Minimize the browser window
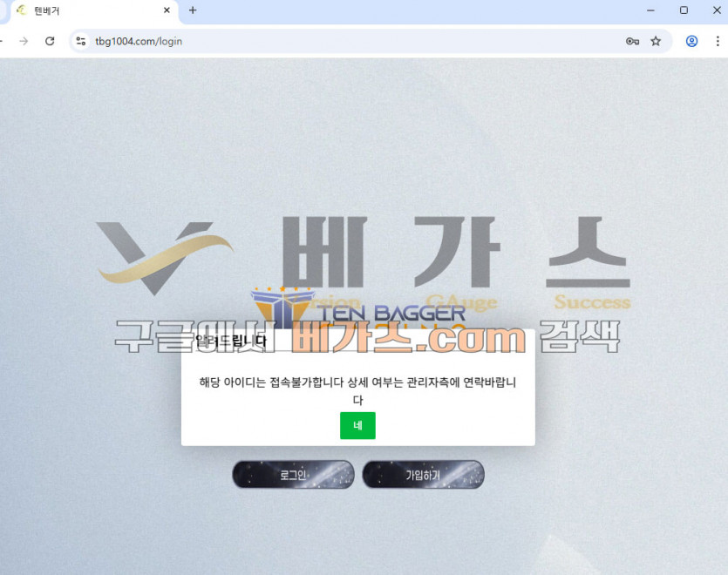 coord(650,10)
